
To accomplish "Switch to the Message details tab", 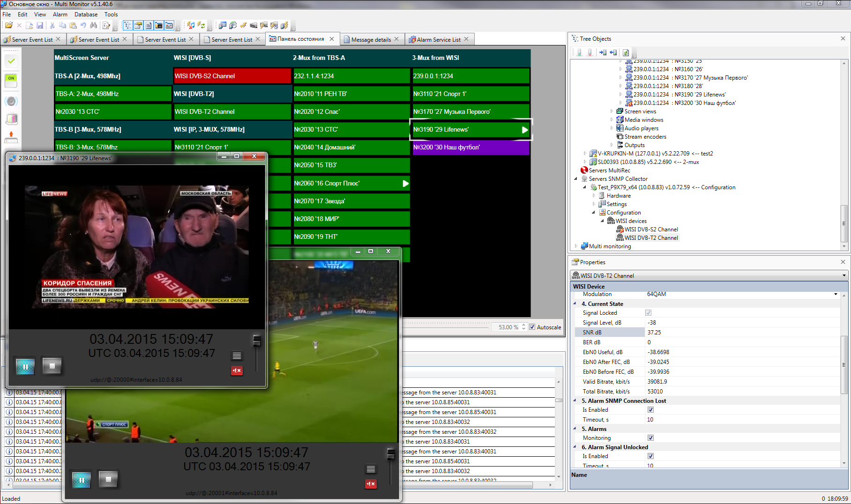I will point(371,40).
